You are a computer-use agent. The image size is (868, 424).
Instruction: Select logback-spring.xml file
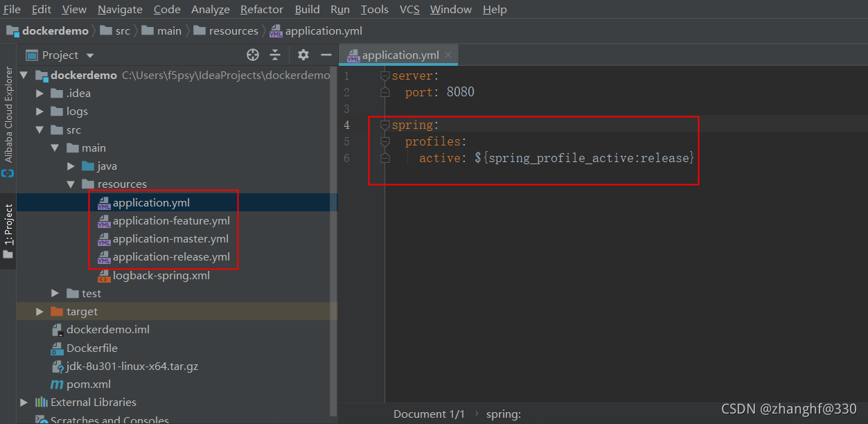[x=161, y=275]
